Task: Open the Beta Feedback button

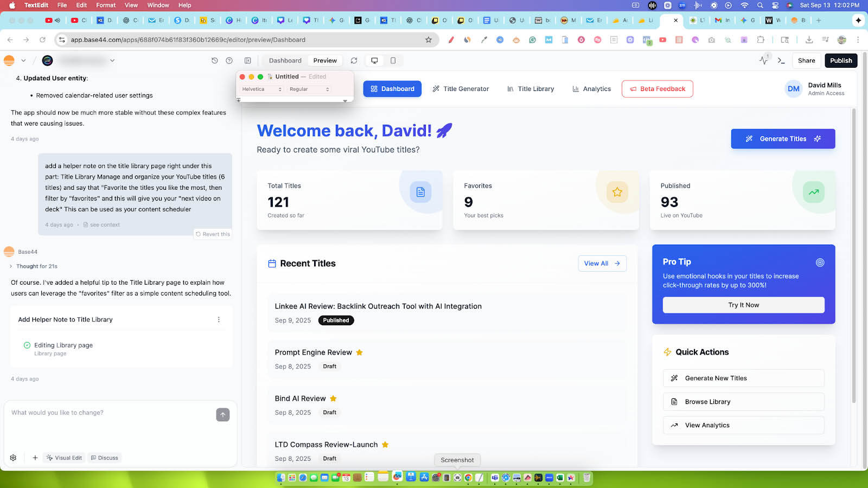Action: (658, 89)
